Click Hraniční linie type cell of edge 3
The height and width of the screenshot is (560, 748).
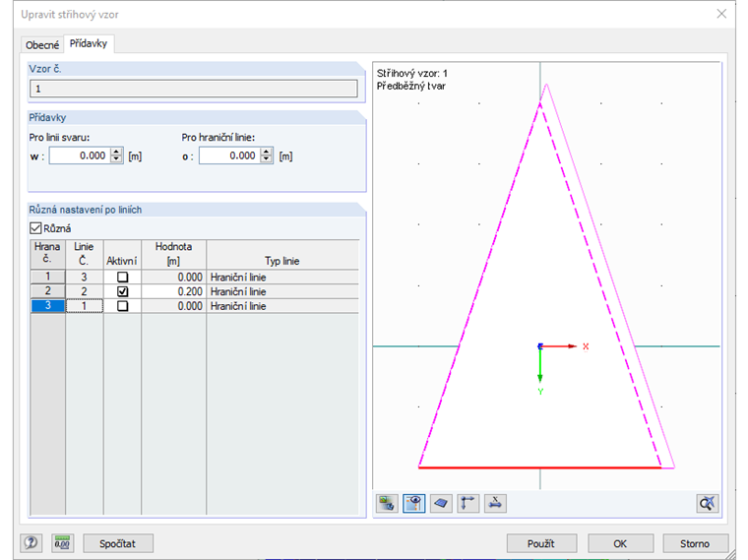click(x=282, y=305)
